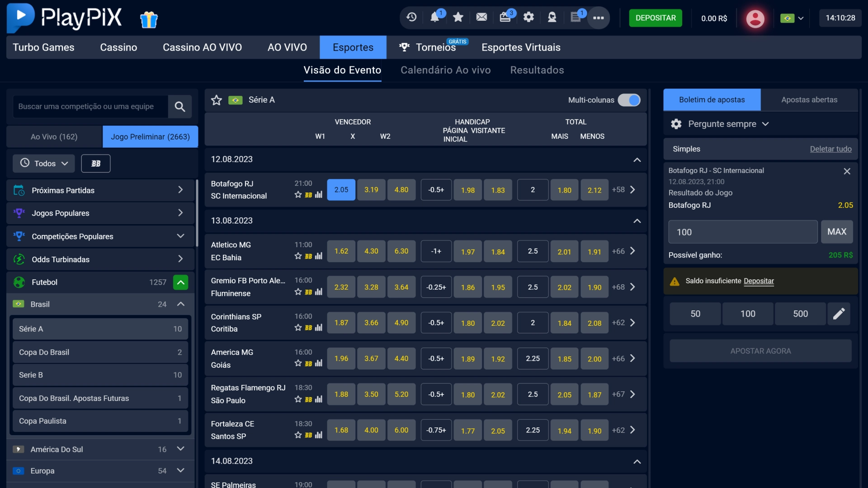868x488 pixels.
Task: Click edit pencil for quick stake amounts
Action: point(839,314)
